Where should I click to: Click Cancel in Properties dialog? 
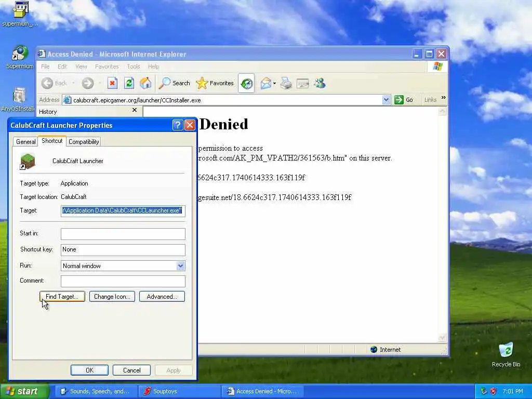(x=131, y=370)
